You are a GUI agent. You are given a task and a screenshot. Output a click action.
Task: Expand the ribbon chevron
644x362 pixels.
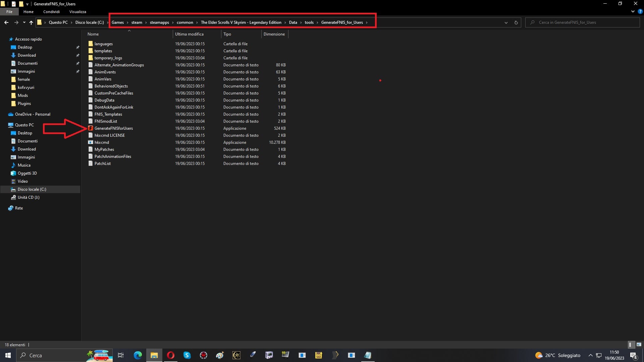(x=633, y=11)
